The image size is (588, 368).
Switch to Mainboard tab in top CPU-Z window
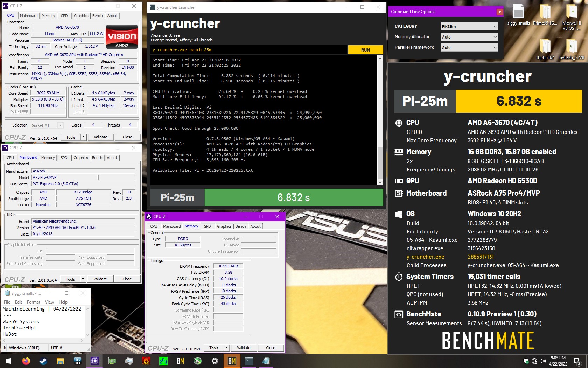29,16
